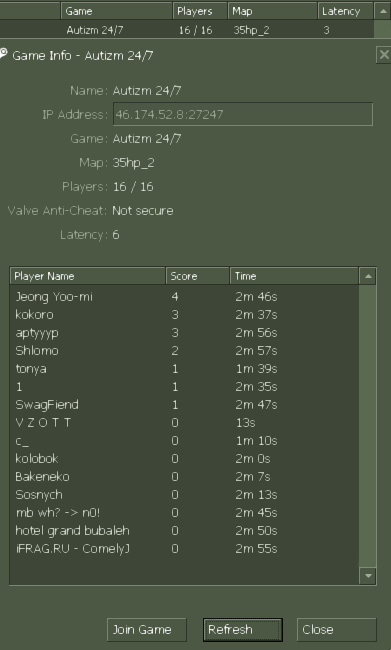Screen dimensions: 391x650
Task: Click into the IP Address field
Action: tap(243, 114)
